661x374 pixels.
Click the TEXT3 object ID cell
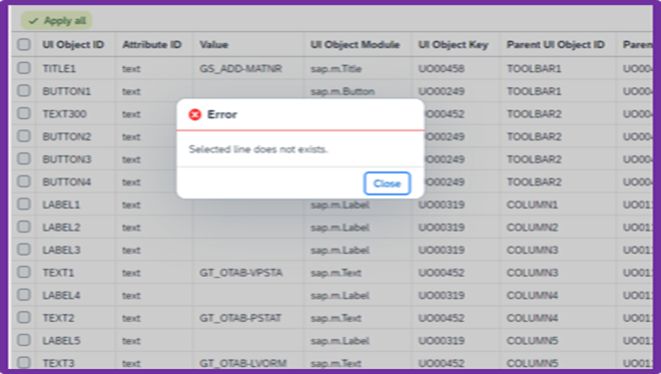pos(58,363)
